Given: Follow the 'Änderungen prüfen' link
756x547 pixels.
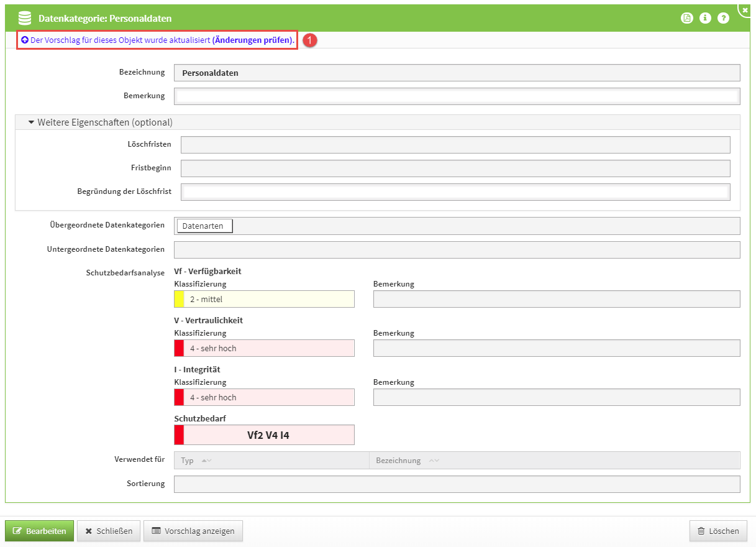Looking at the screenshot, I should 252,40.
